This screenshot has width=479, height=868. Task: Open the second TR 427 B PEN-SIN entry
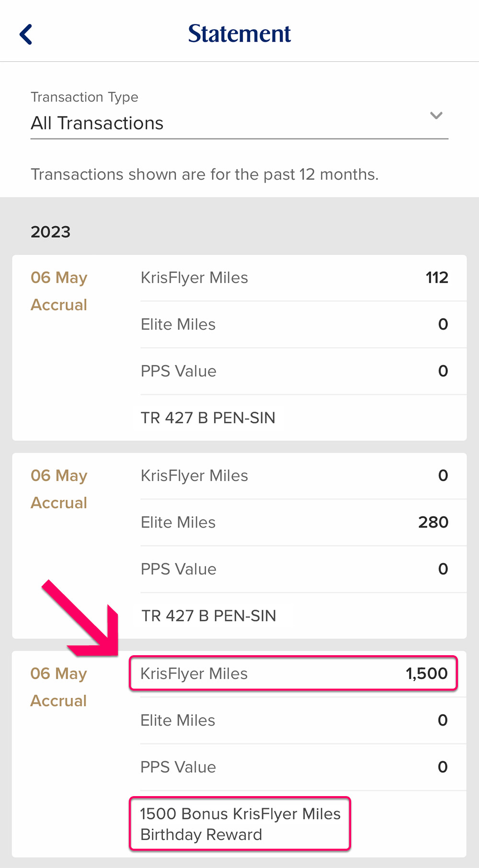pyautogui.click(x=209, y=615)
